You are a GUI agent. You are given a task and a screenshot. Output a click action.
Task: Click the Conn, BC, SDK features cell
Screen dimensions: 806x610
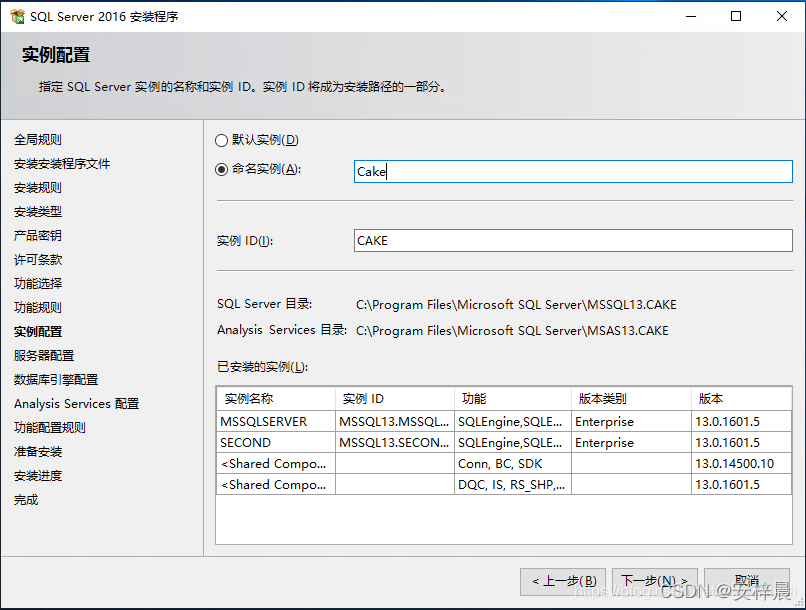click(x=513, y=464)
